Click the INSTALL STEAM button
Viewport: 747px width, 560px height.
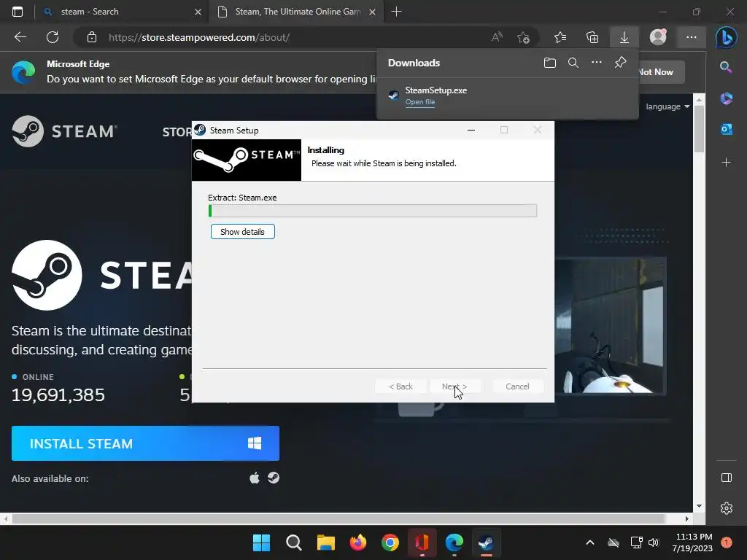(145, 443)
